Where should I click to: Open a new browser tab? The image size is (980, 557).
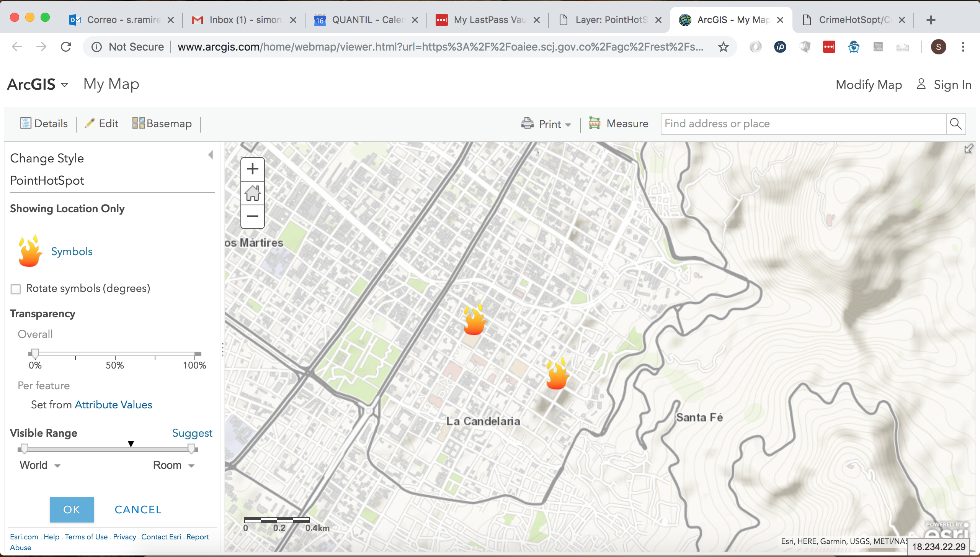pyautogui.click(x=931, y=20)
